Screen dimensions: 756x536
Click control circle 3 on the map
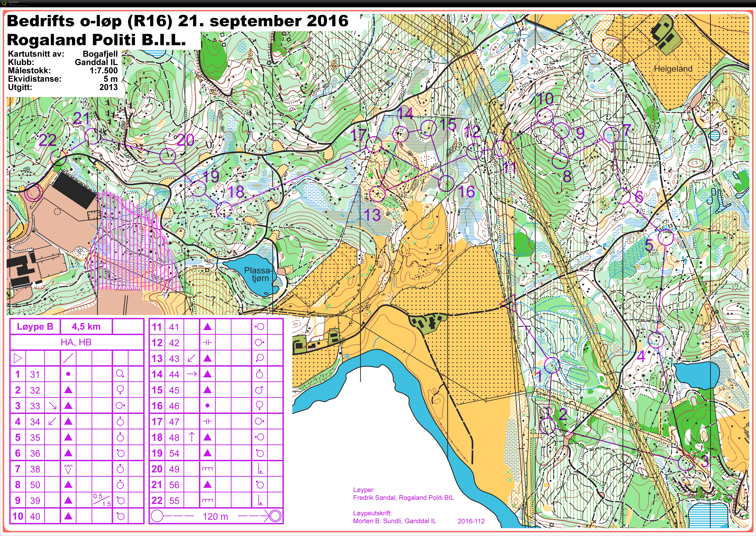tap(686, 463)
